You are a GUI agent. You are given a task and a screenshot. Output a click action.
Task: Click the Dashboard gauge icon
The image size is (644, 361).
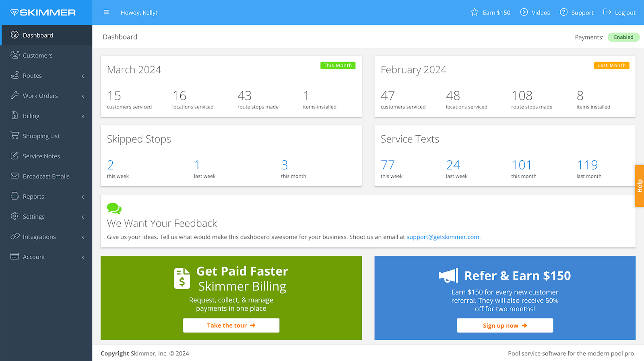[15, 35]
